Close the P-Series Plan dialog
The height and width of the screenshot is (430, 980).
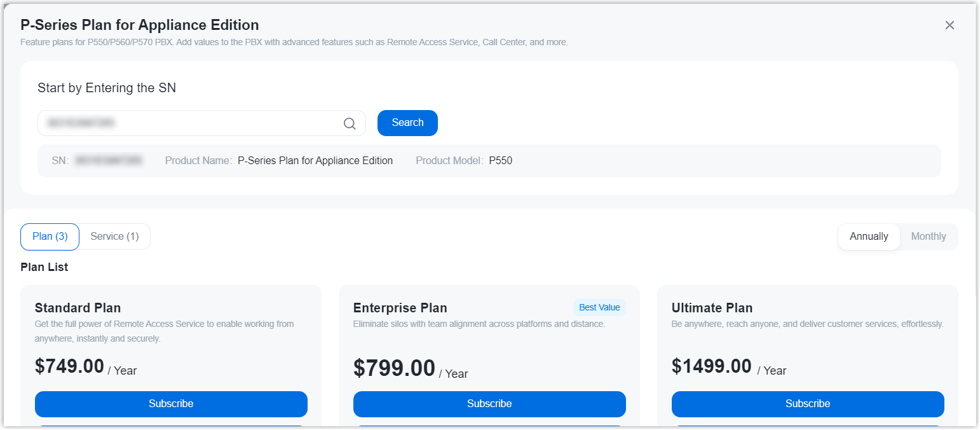click(949, 25)
